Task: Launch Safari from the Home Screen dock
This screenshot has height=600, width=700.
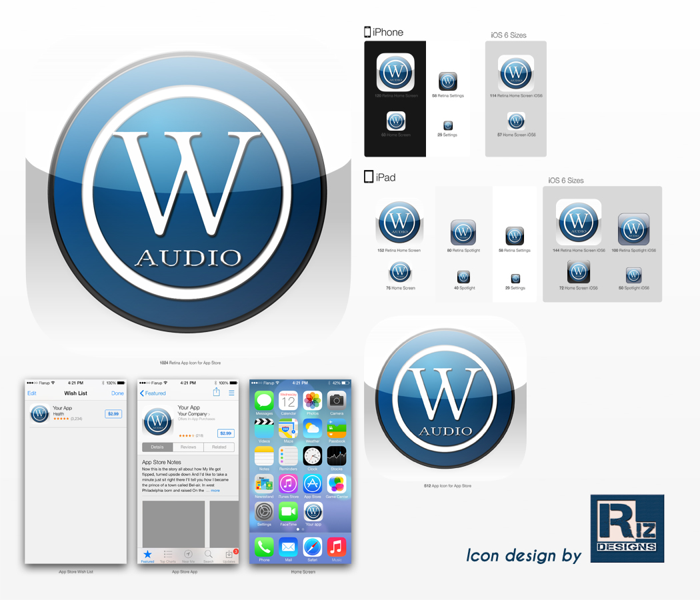Action: (x=313, y=549)
